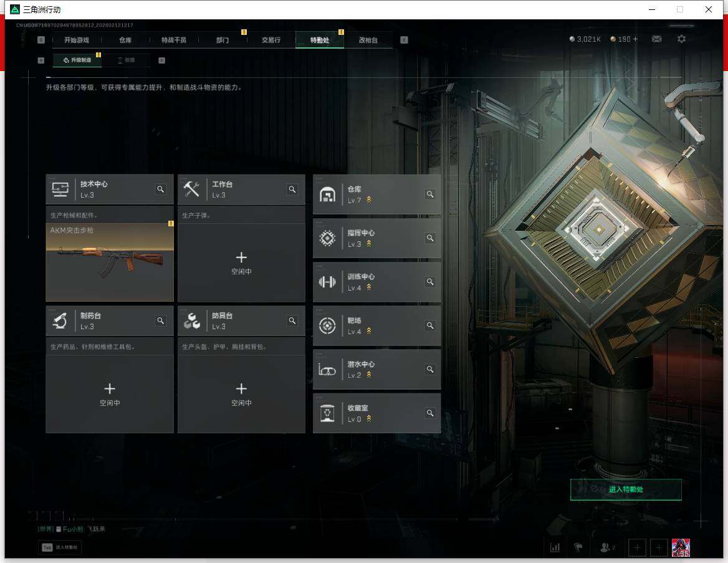Click the 制药台 microscope icon
This screenshot has height=563, width=728.
pyautogui.click(x=60, y=320)
